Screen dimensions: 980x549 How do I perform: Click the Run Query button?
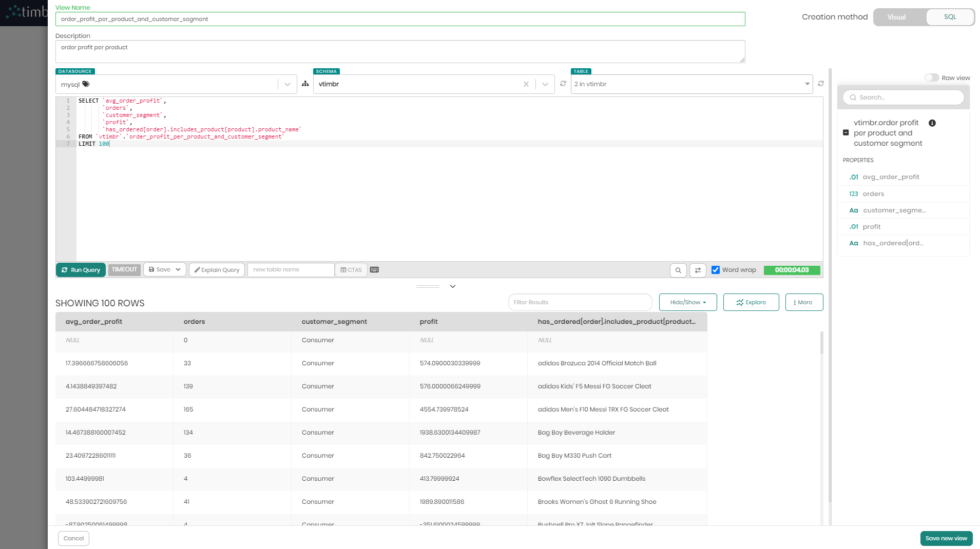coord(81,270)
